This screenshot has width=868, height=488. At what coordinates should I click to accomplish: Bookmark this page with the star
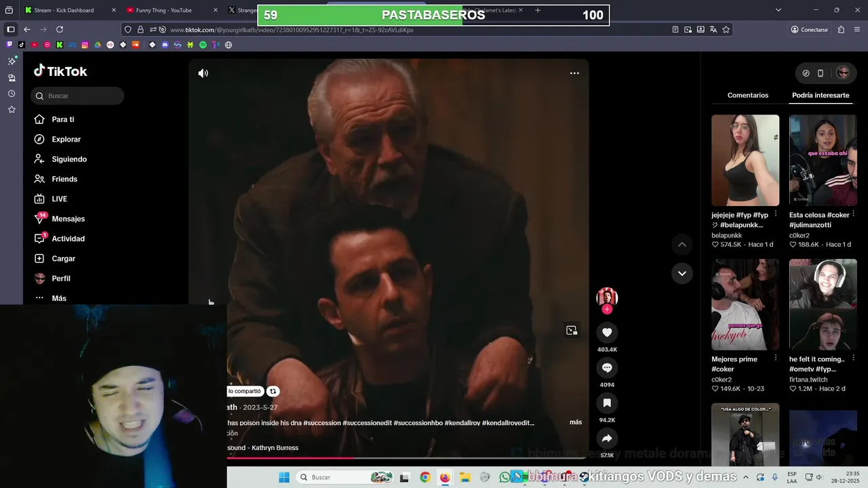click(726, 30)
